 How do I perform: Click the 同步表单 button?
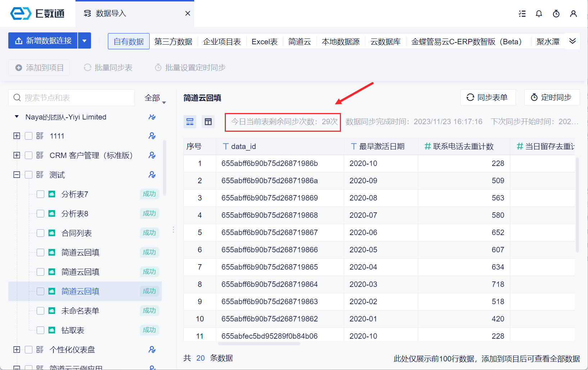[x=488, y=98]
